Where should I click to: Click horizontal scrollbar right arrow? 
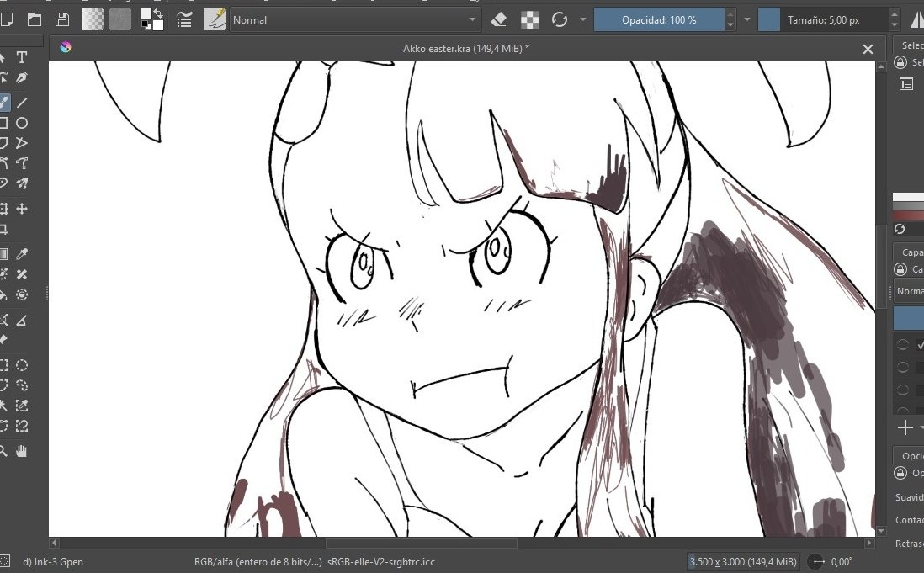870,543
